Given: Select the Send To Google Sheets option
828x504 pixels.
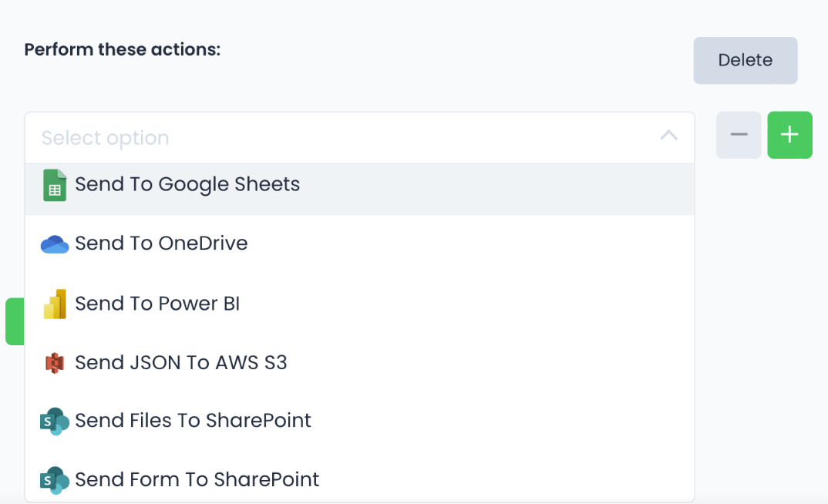Looking at the screenshot, I should point(187,185).
